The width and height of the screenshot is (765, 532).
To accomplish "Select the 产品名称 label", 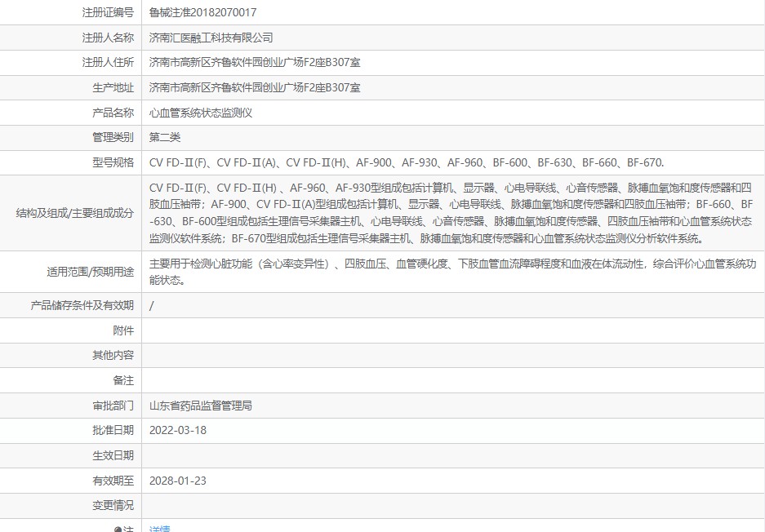I will 113,113.
